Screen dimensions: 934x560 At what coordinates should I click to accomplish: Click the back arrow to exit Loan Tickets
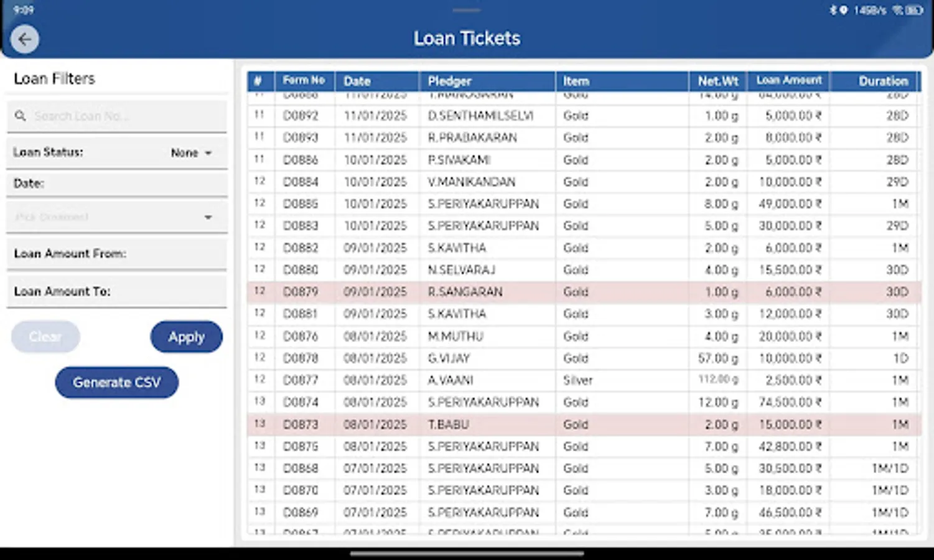click(x=24, y=39)
